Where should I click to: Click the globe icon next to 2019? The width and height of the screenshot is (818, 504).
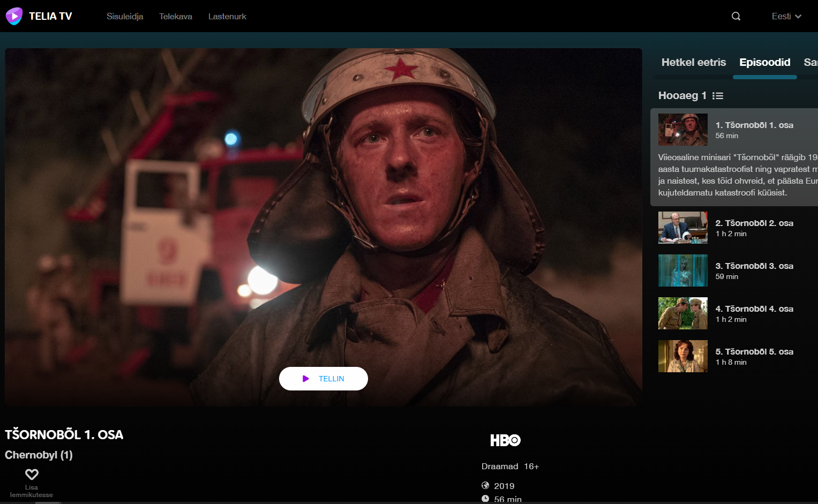tap(485, 485)
